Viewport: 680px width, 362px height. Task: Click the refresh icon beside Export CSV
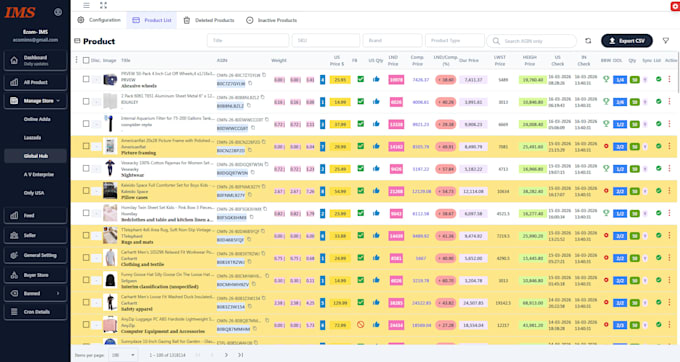point(588,41)
